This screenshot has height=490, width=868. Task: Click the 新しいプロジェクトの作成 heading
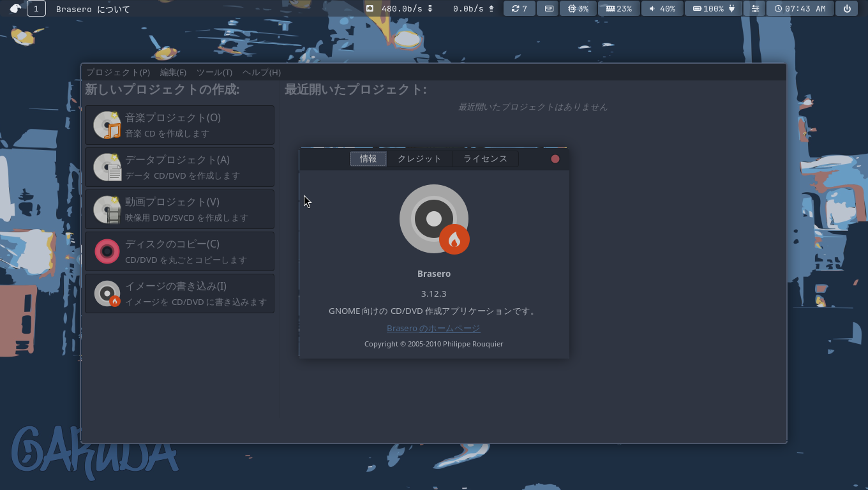click(x=162, y=89)
